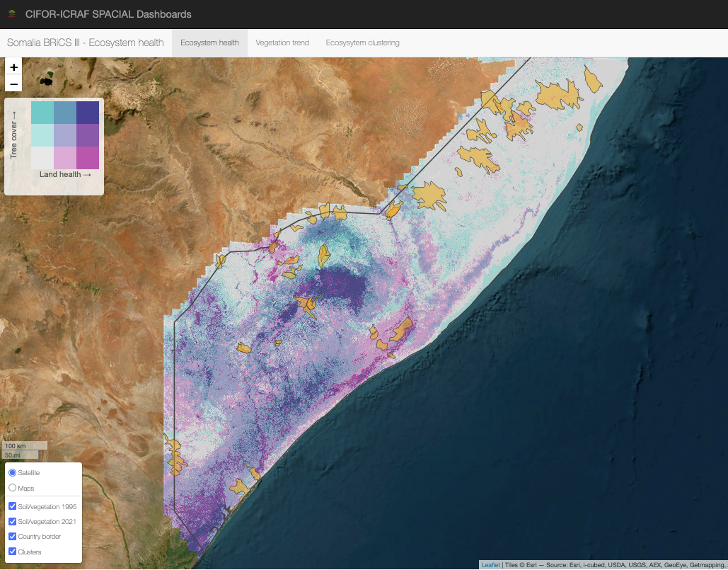The height and width of the screenshot is (570, 728).
Task: Click the teal top-left legend swatch
Action: (x=42, y=113)
